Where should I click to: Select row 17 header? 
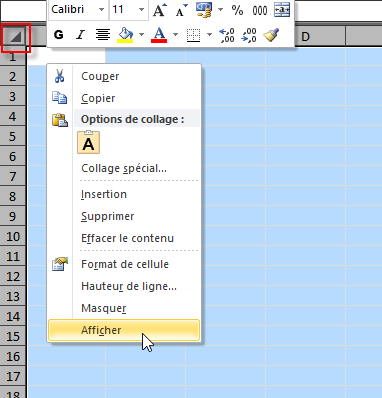(13, 376)
